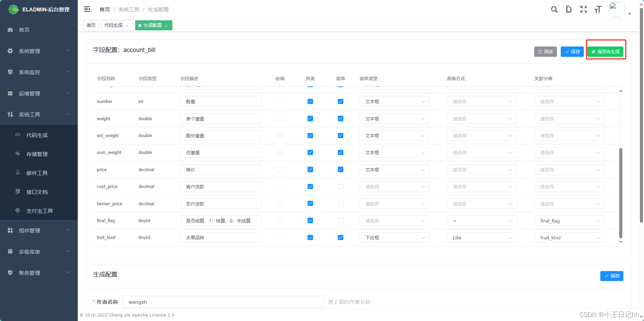This screenshot has height=321, width=644.
Task: Open 下拉框 form type dropdown for fruit_kind
Action: point(394,238)
